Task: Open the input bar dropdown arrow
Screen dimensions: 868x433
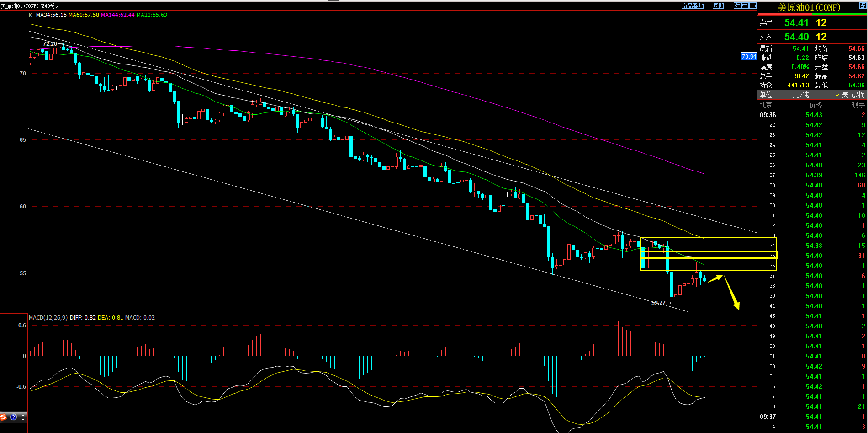Action: point(23,418)
